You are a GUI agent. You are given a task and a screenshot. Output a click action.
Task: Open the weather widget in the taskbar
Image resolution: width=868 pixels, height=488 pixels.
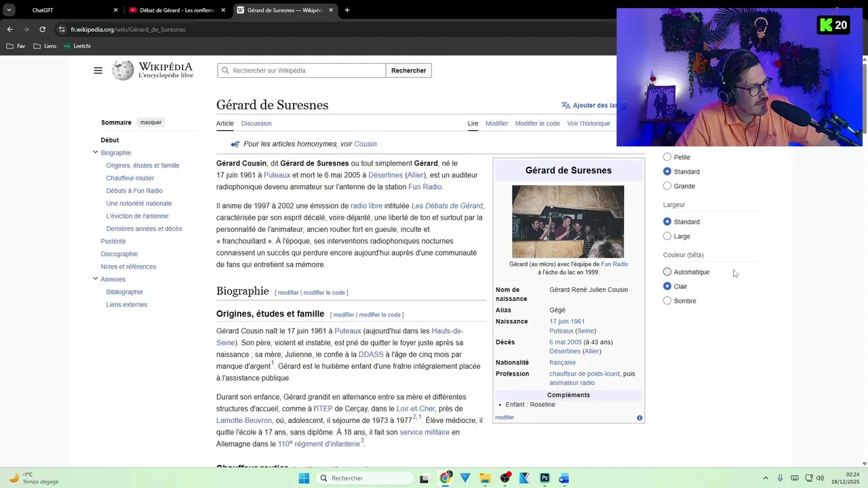[34, 478]
